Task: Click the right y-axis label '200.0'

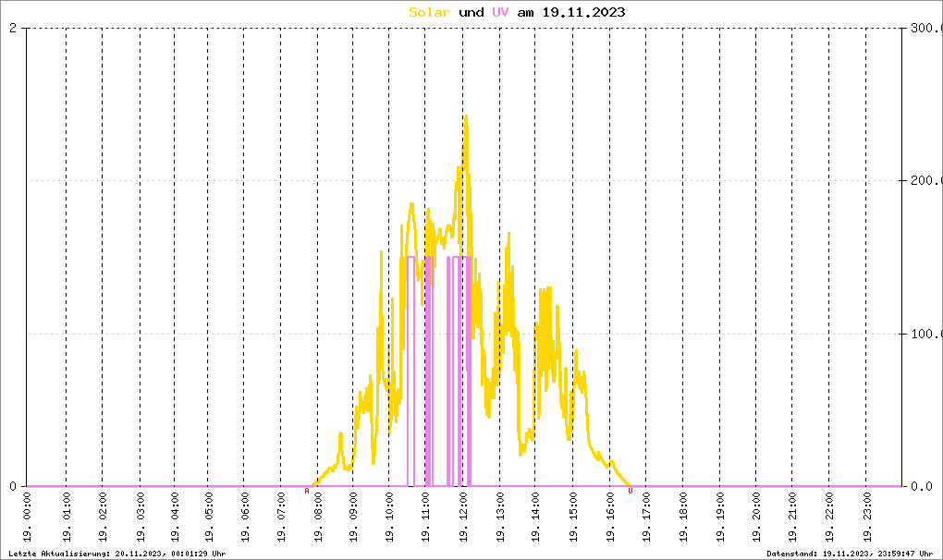Action: point(925,181)
